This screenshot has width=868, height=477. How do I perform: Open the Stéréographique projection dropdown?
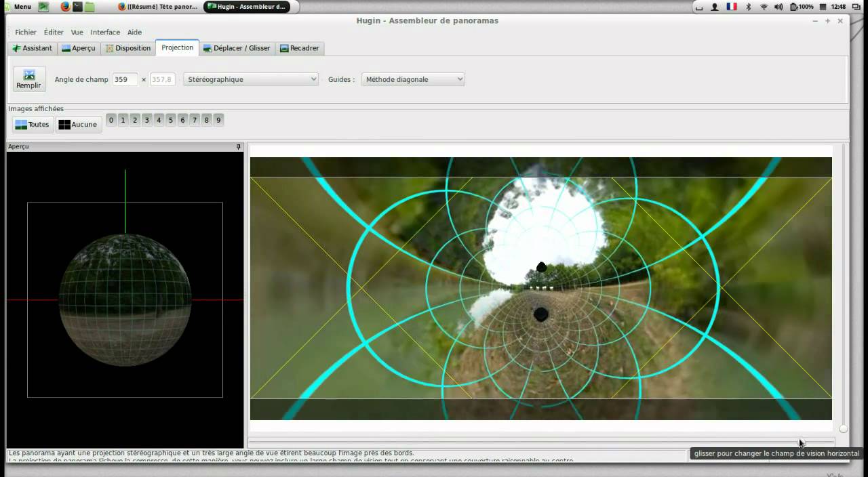click(251, 79)
